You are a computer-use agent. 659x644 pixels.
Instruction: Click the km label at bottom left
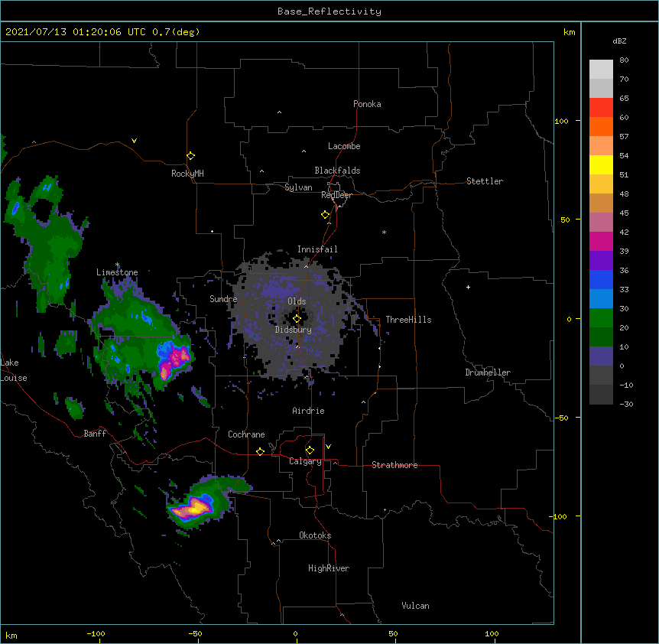click(11, 636)
